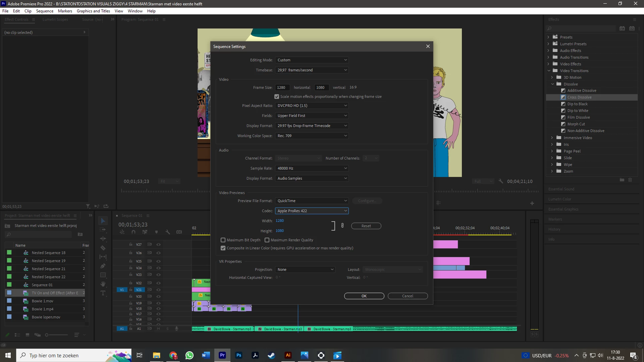Toggle Snap in Timeline magnet icon

point(133,232)
